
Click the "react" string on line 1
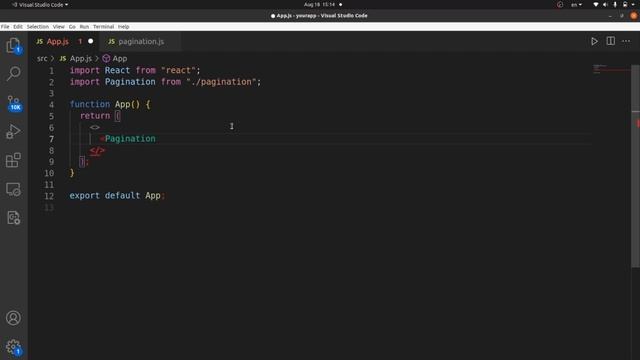(178, 70)
